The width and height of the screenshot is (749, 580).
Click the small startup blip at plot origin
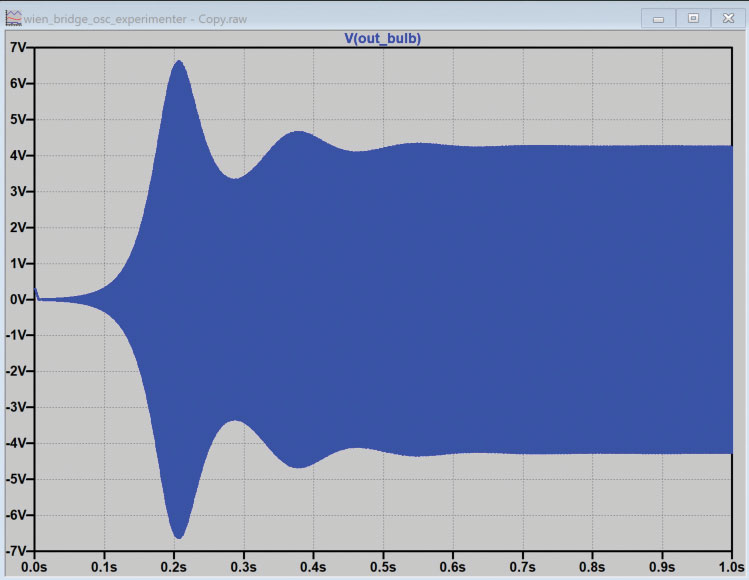37,292
